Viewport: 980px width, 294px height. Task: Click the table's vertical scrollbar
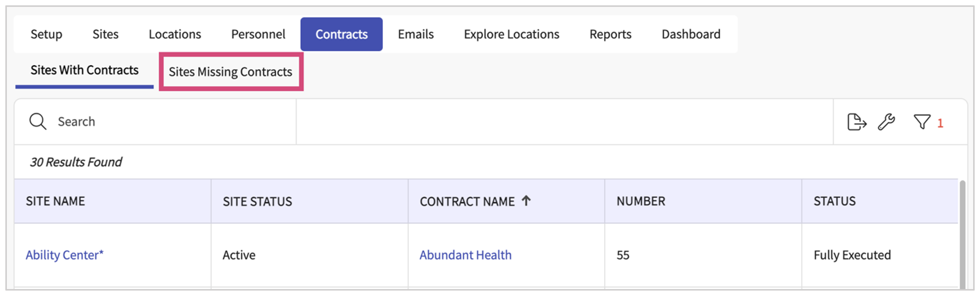pyautogui.click(x=962, y=233)
